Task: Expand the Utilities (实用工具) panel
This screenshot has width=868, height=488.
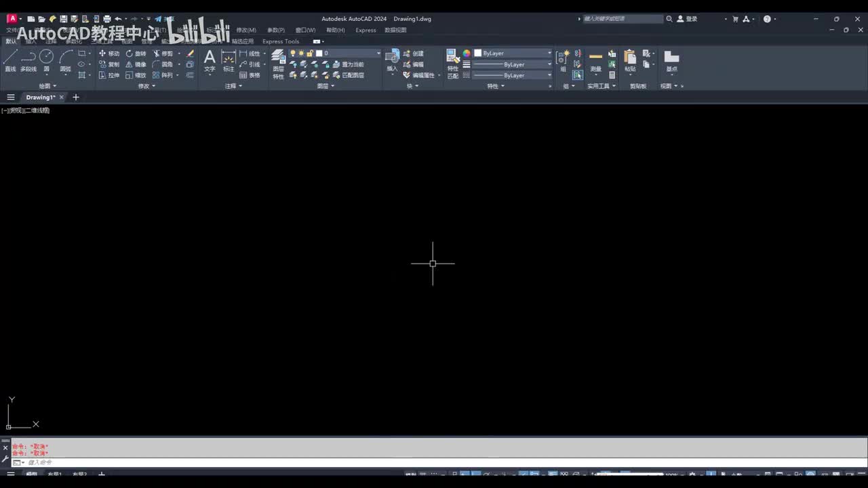Action: coord(601,86)
